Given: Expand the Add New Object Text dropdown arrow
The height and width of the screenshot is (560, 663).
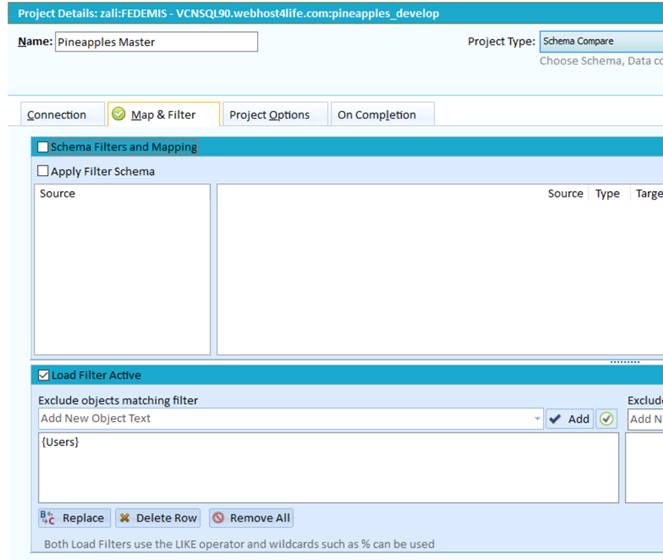Looking at the screenshot, I should point(538,419).
